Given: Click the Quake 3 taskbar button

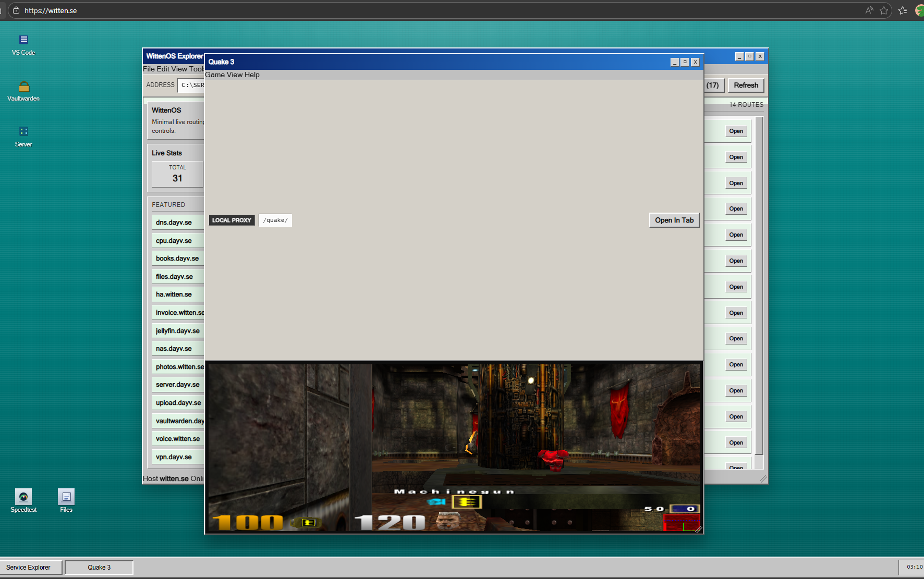Looking at the screenshot, I should (x=99, y=568).
